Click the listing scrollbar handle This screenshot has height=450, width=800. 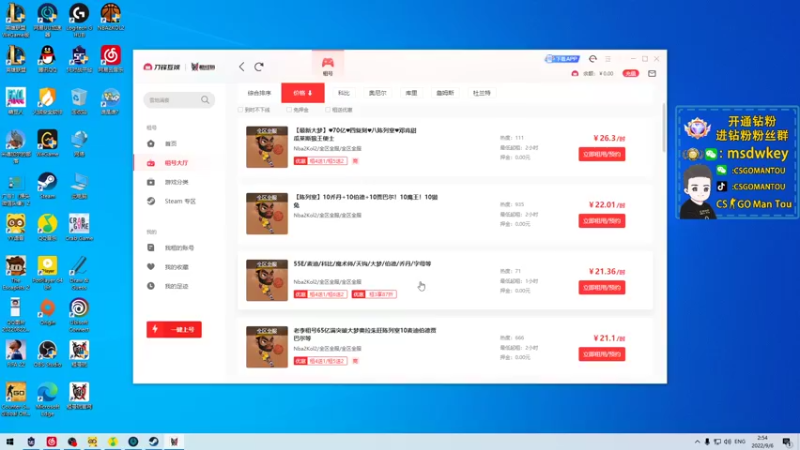tap(664, 128)
